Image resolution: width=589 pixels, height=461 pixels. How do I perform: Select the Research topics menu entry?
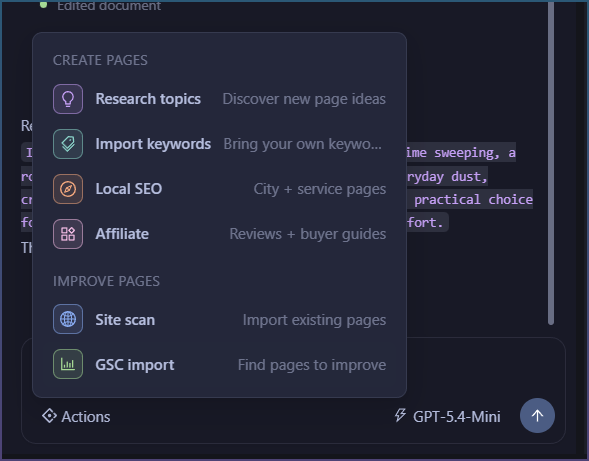click(219, 99)
